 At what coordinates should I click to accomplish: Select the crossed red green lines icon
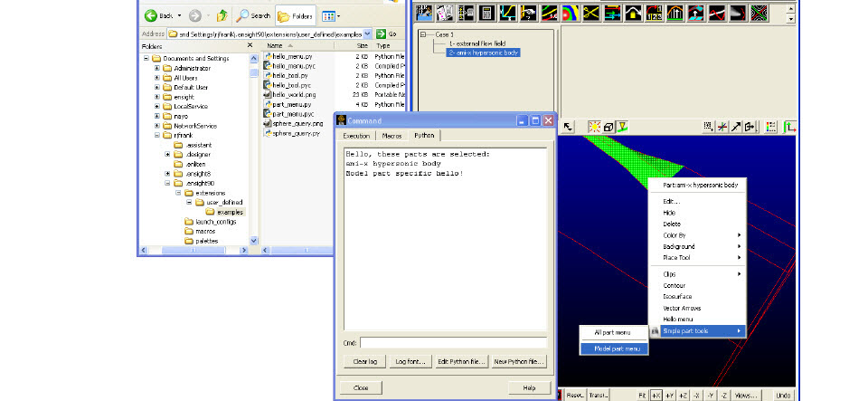pos(759,12)
